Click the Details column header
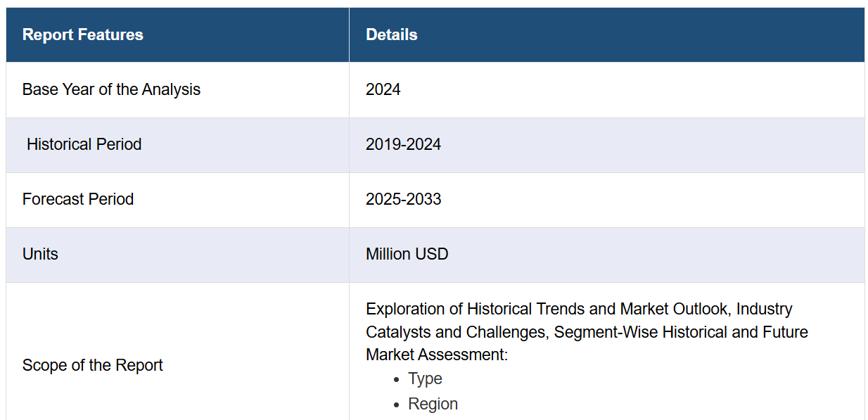The width and height of the screenshot is (868, 420). tap(391, 35)
